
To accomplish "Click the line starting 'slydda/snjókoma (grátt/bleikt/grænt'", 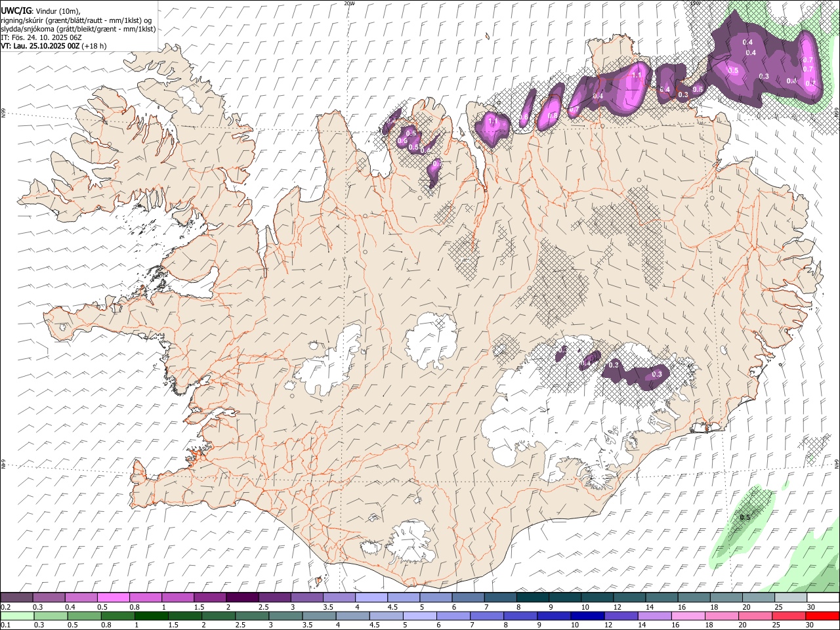I will pyautogui.click(x=78, y=29).
